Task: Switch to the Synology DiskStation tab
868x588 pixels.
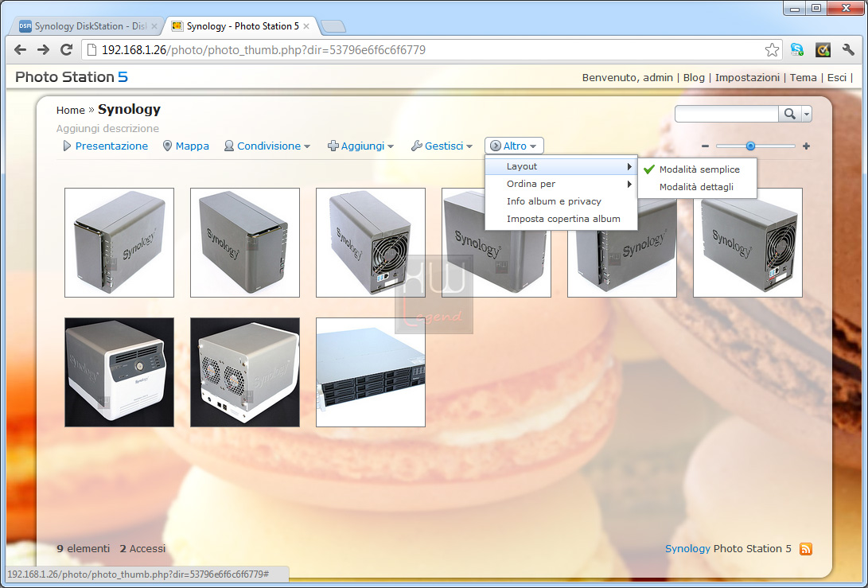Action: [88, 26]
